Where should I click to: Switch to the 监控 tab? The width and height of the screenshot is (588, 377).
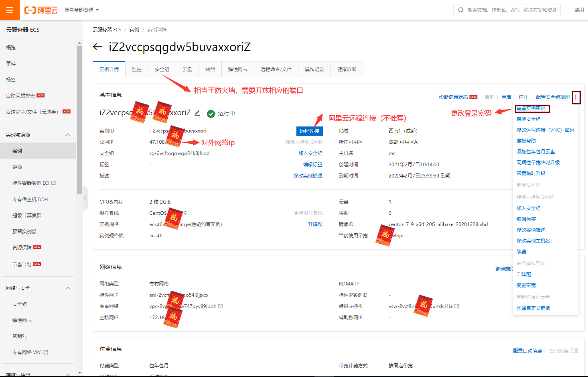[137, 69]
